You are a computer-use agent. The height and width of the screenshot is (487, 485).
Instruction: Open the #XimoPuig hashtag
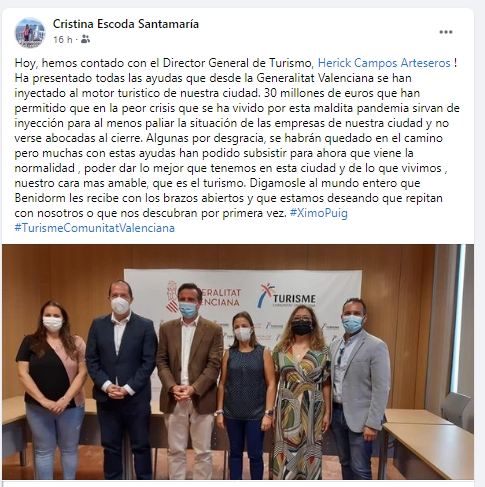[319, 213]
